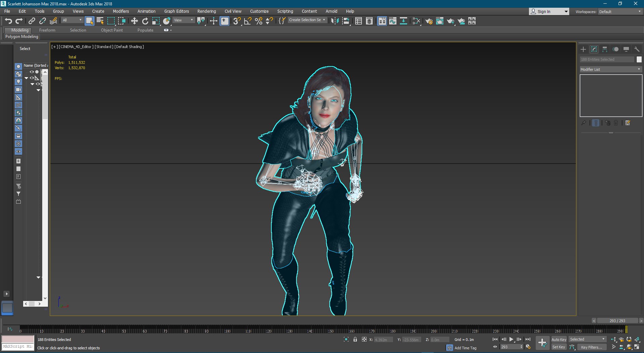Open the Workspaces Default dropdown
The image size is (644, 353).
tap(620, 11)
